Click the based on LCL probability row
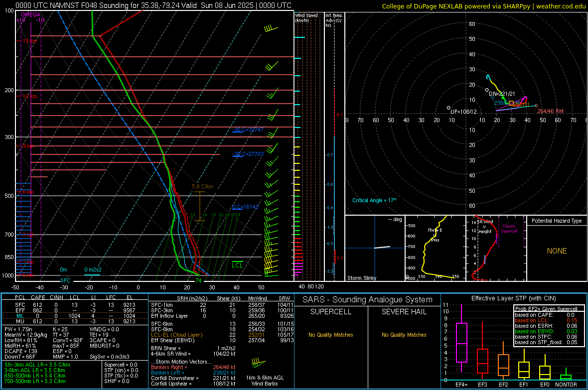Viewport: 588px width, 390px height. (x=546, y=320)
